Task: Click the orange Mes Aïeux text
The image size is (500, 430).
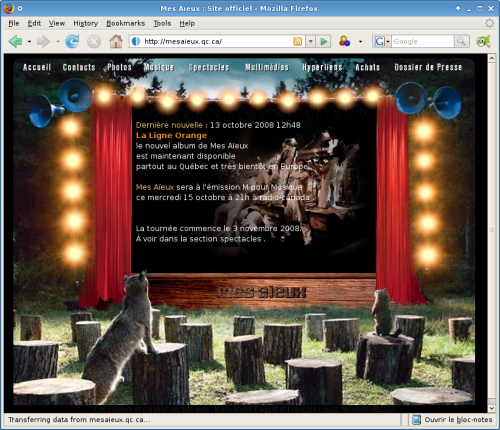Action: pos(155,187)
